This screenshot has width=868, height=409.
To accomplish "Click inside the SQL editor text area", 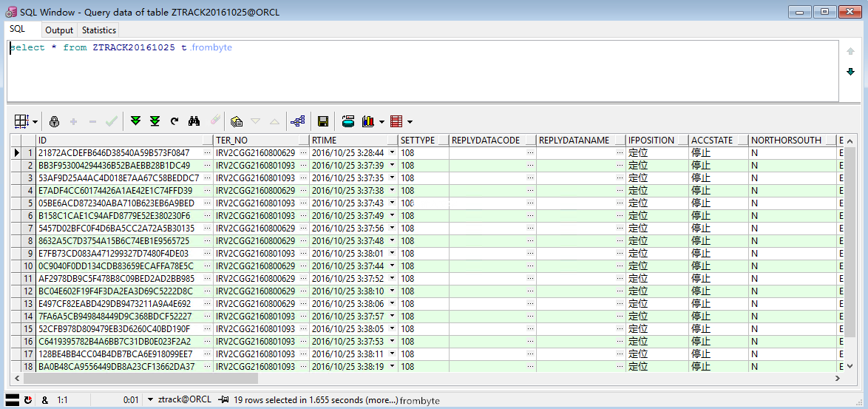I will click(421, 74).
